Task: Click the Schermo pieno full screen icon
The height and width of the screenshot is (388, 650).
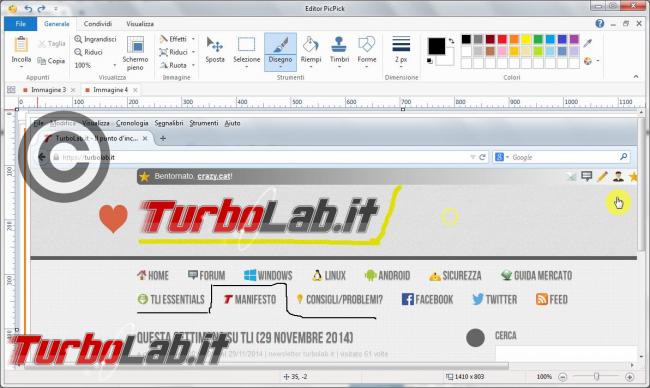Action: pos(135,45)
